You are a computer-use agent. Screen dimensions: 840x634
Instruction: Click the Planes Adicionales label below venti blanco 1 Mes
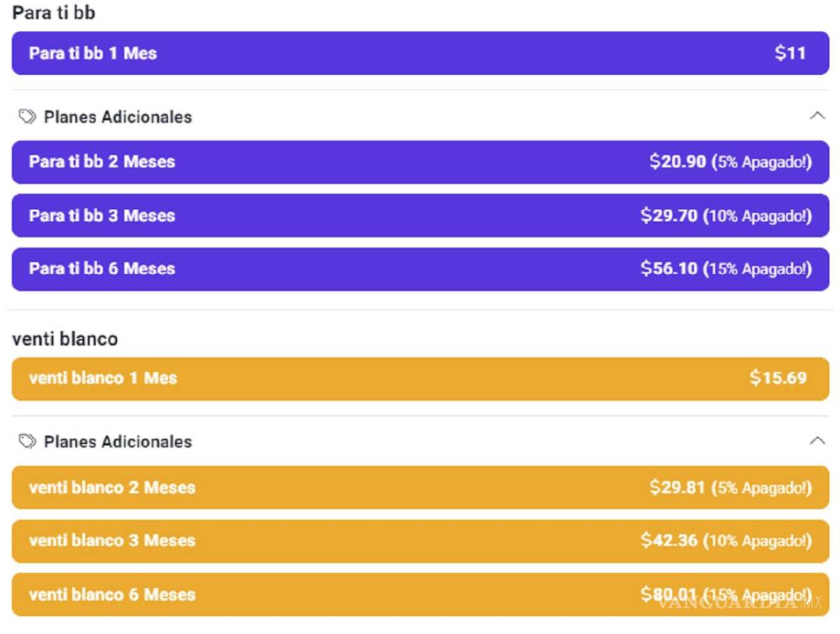(x=118, y=442)
